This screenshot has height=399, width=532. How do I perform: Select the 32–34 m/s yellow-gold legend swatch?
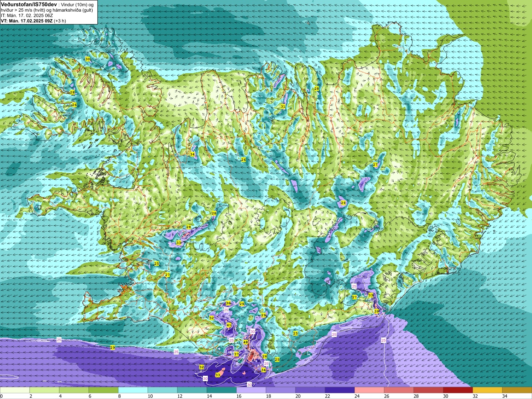click(x=487, y=390)
